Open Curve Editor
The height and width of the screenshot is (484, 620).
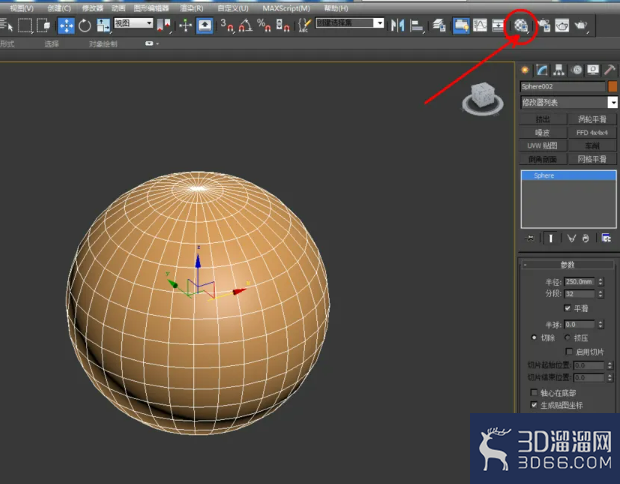pos(480,26)
